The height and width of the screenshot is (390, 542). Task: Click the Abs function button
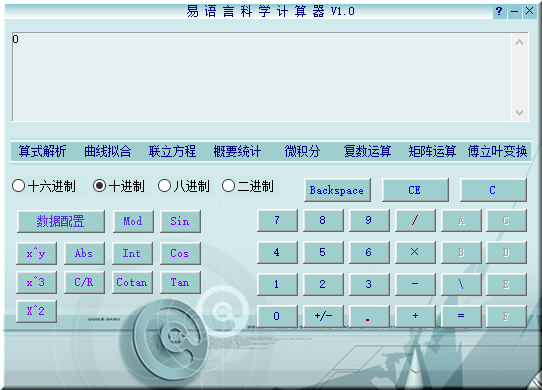click(x=84, y=253)
